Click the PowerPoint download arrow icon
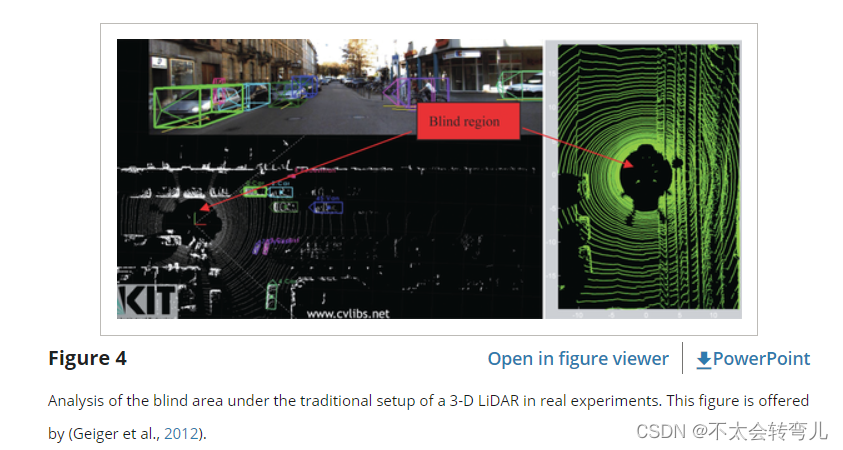Image resolution: width=843 pixels, height=450 pixels. (x=704, y=360)
